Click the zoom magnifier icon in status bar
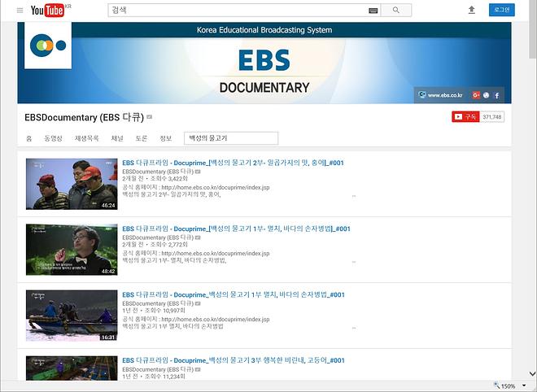Viewport: 537px width, 392px height. (496, 385)
